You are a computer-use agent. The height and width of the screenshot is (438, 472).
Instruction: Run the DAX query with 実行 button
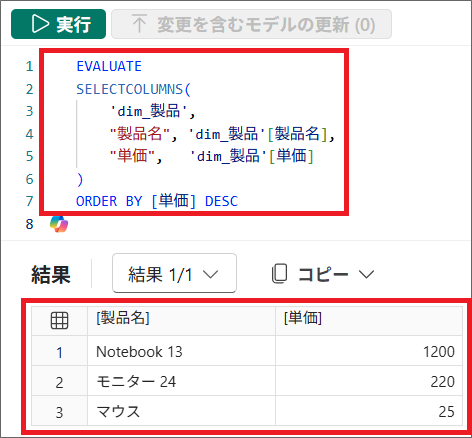(58, 24)
